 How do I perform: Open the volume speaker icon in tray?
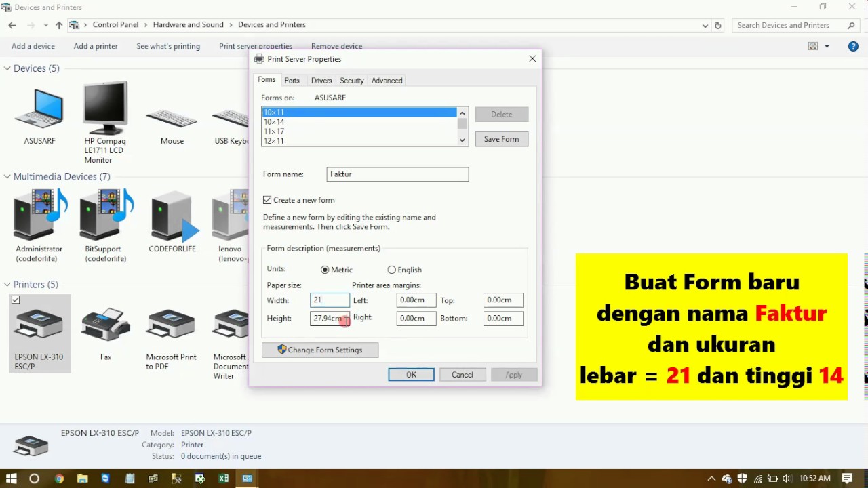(787, 479)
